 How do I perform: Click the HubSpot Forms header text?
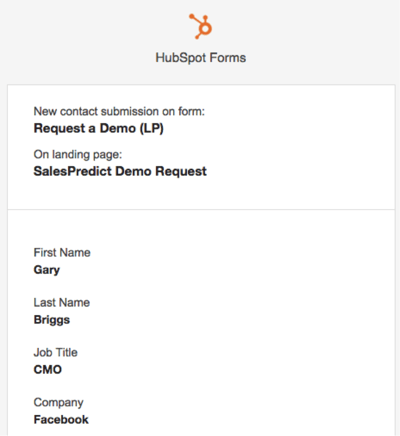pos(201,58)
